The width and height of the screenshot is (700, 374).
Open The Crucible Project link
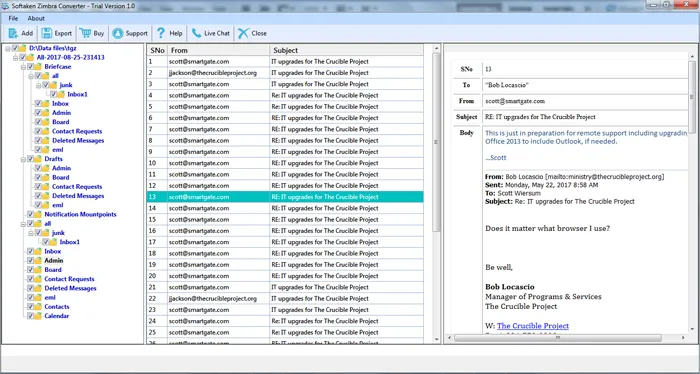point(533,326)
